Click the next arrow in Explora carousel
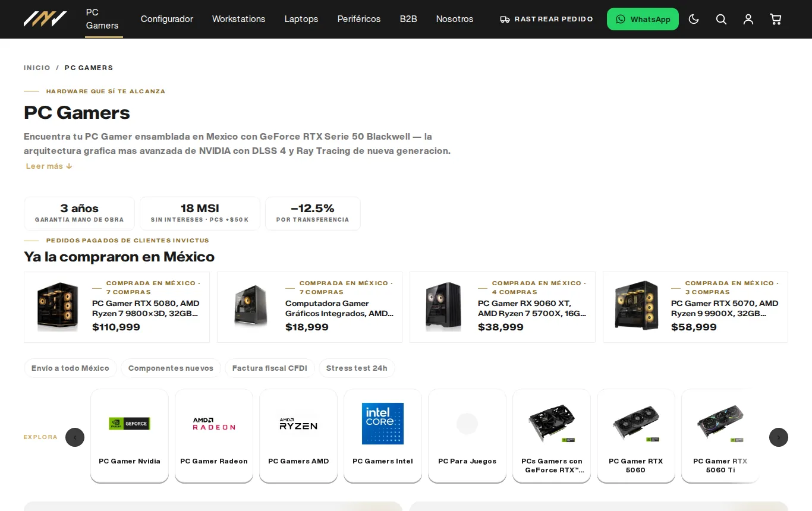Screen dimensions: 812x511 (779, 437)
